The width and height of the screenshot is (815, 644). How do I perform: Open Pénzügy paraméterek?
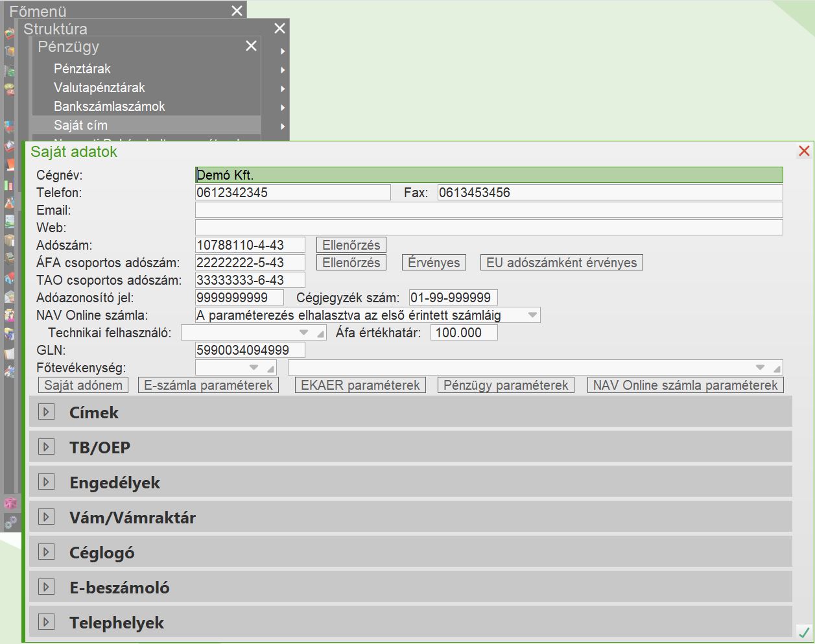506,385
